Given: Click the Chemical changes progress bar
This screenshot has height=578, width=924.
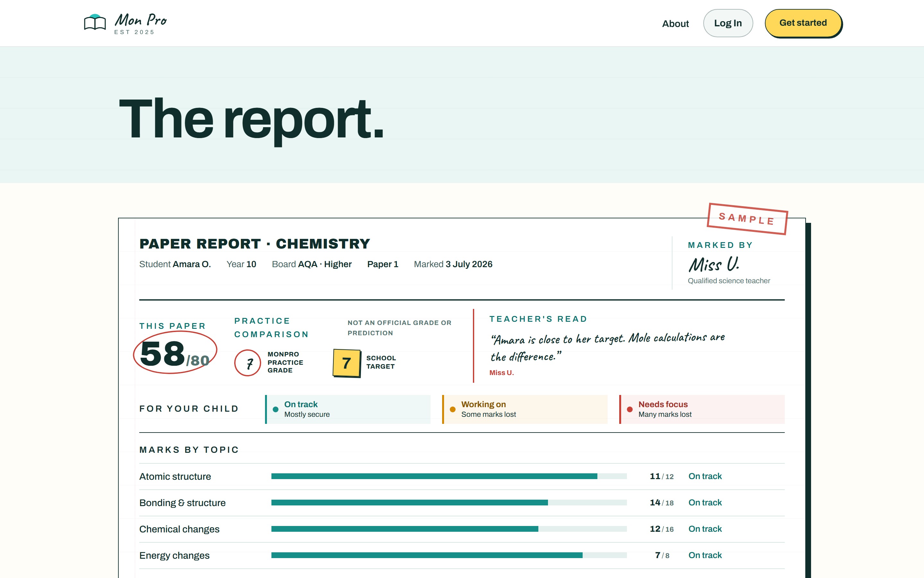Looking at the screenshot, I should coord(449,529).
